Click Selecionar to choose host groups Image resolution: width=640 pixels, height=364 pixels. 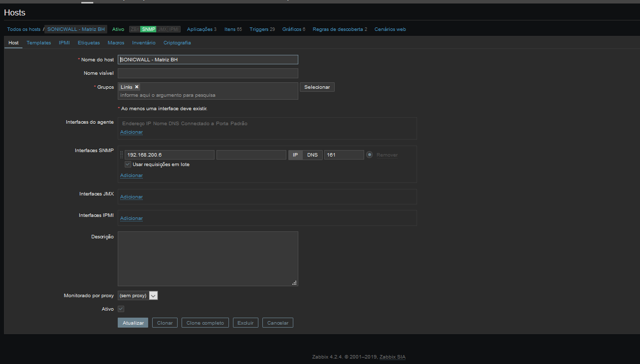pos(317,87)
